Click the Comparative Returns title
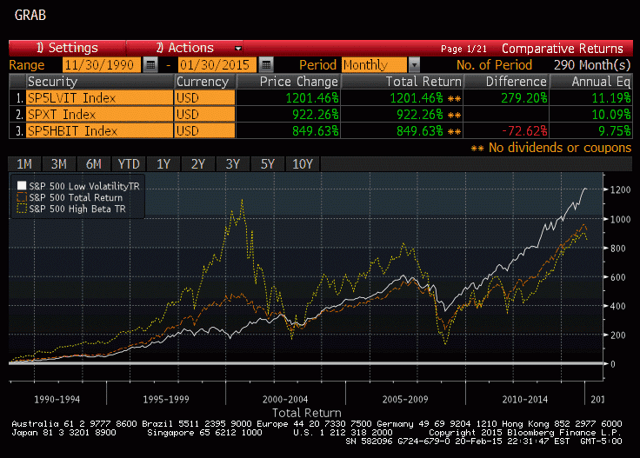The image size is (640, 458). click(562, 49)
